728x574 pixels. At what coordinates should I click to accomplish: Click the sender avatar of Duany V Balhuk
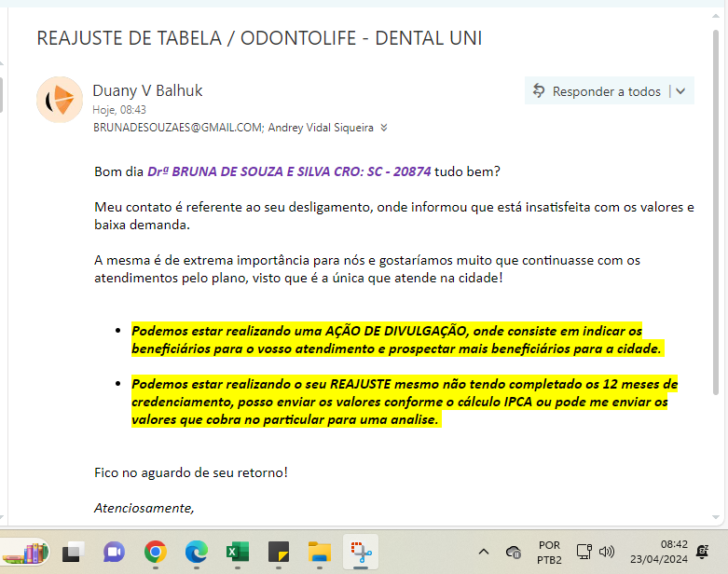(x=60, y=100)
